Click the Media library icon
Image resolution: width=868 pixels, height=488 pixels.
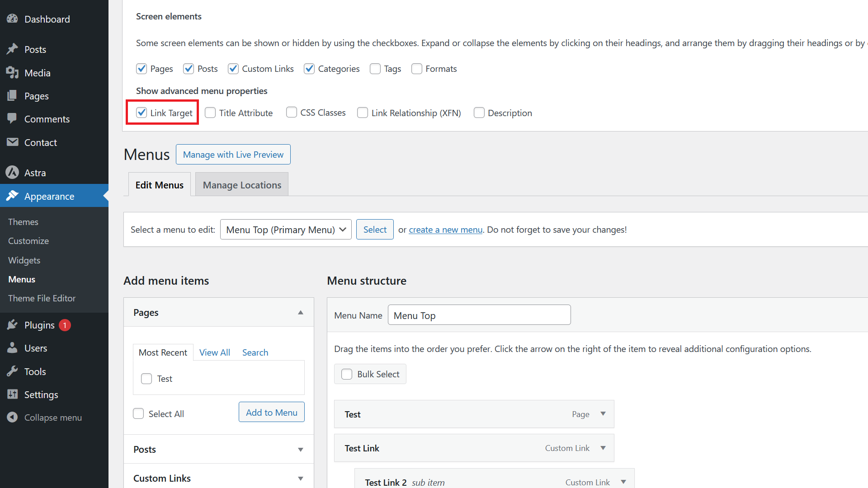coord(12,72)
